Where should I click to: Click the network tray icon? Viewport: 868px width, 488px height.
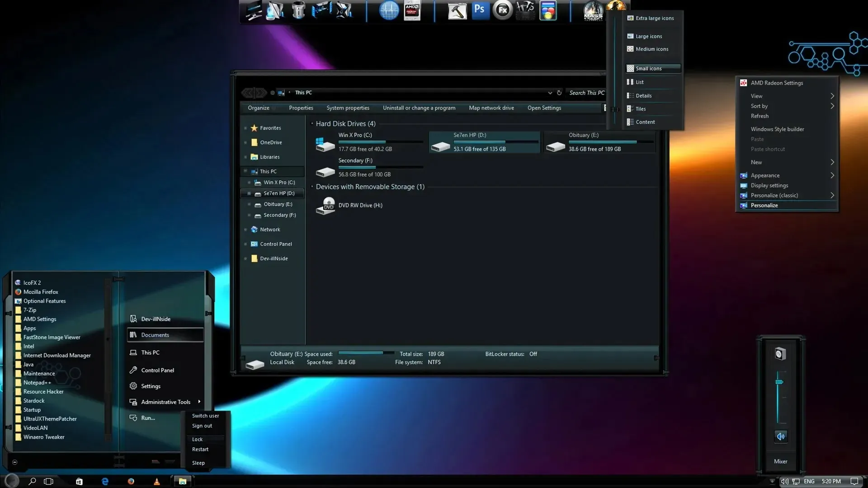(796, 481)
